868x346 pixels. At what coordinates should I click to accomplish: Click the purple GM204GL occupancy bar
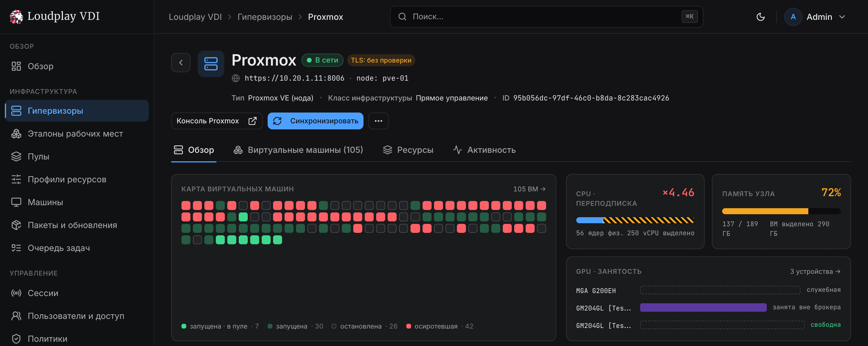(x=703, y=307)
